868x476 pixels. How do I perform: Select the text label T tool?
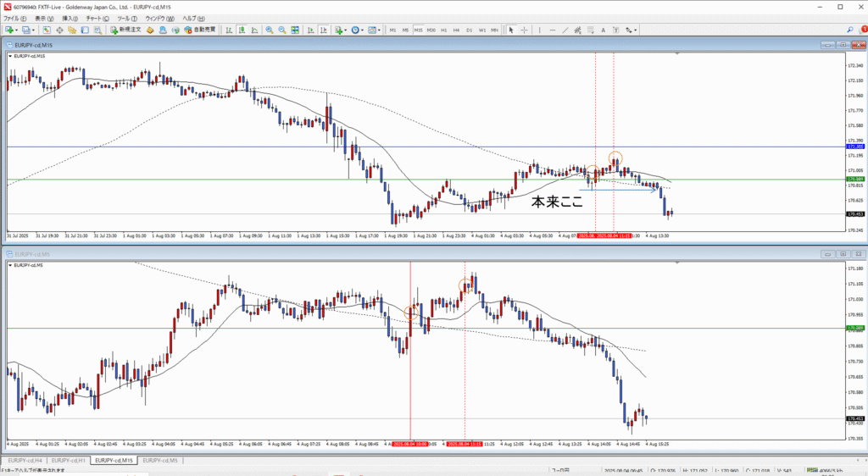tap(615, 30)
